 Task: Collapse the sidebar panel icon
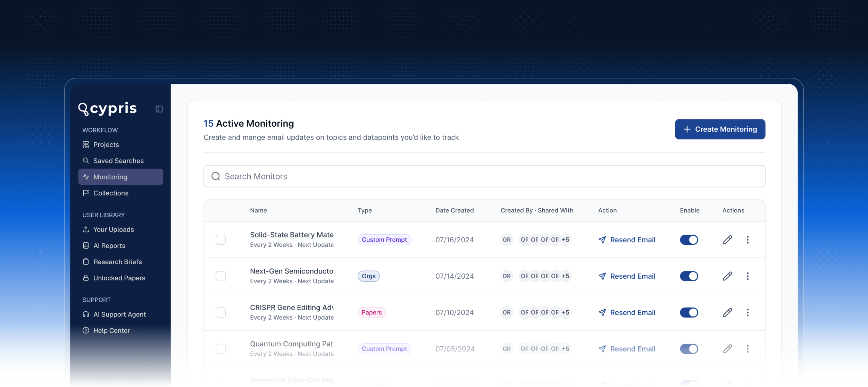(x=159, y=109)
